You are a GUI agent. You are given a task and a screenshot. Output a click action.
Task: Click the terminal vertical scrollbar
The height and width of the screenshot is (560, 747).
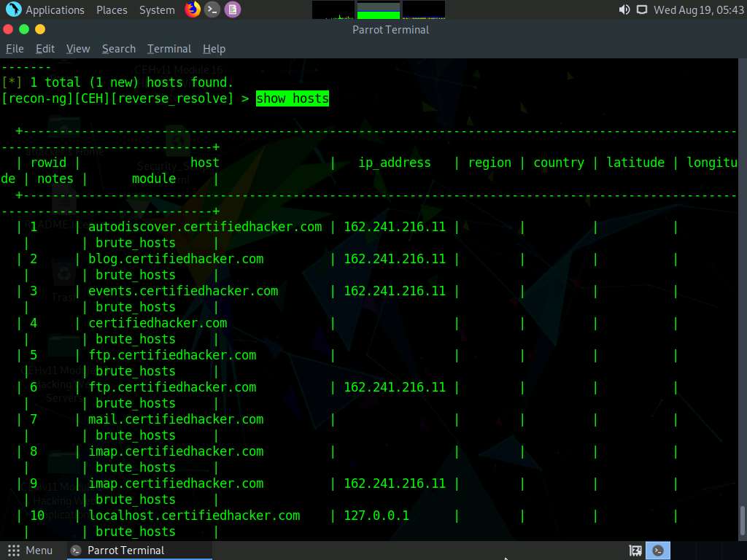[742, 521]
